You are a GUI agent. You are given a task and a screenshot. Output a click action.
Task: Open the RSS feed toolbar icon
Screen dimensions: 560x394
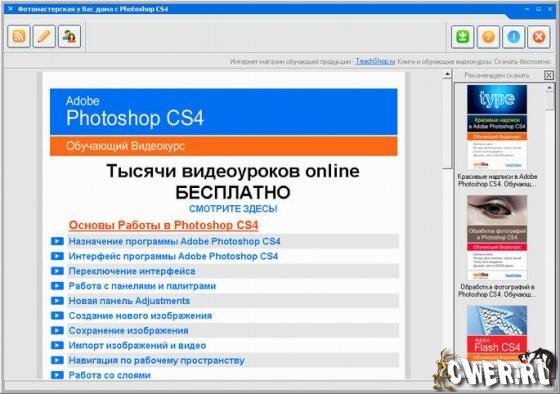[19, 36]
